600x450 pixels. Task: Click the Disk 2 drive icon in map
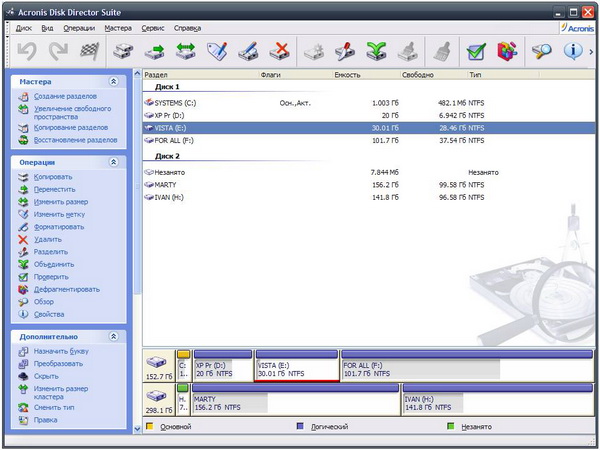click(156, 395)
